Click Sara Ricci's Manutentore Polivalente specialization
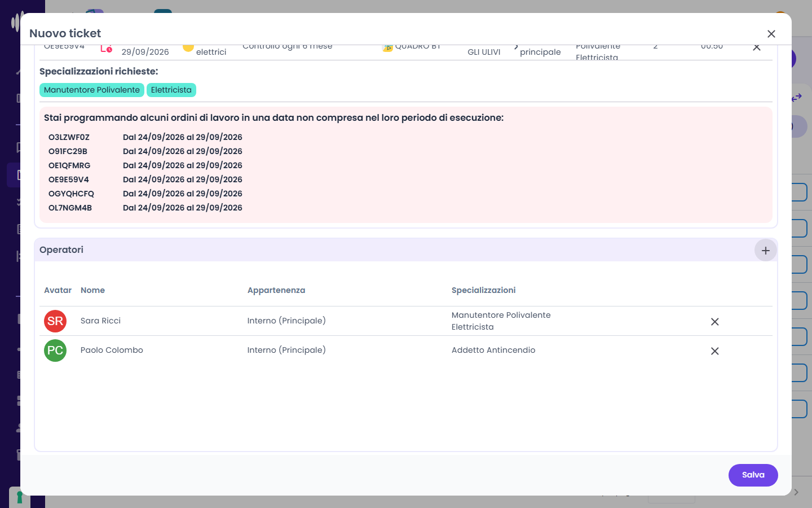The height and width of the screenshot is (508, 812). (501, 315)
